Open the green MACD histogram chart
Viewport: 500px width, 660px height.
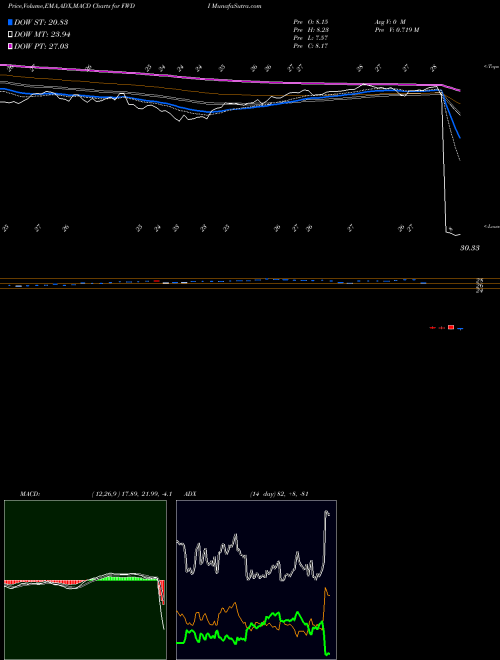click(85, 580)
